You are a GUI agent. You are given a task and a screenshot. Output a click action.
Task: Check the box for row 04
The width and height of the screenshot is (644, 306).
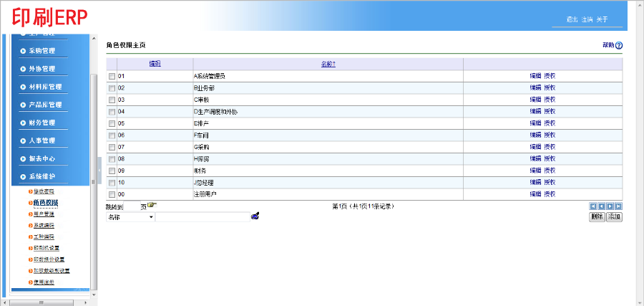pyautogui.click(x=112, y=112)
